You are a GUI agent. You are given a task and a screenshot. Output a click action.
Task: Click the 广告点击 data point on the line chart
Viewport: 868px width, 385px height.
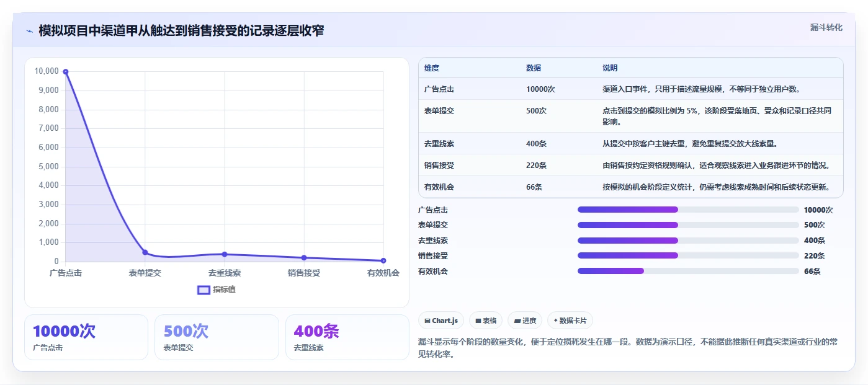pos(66,71)
